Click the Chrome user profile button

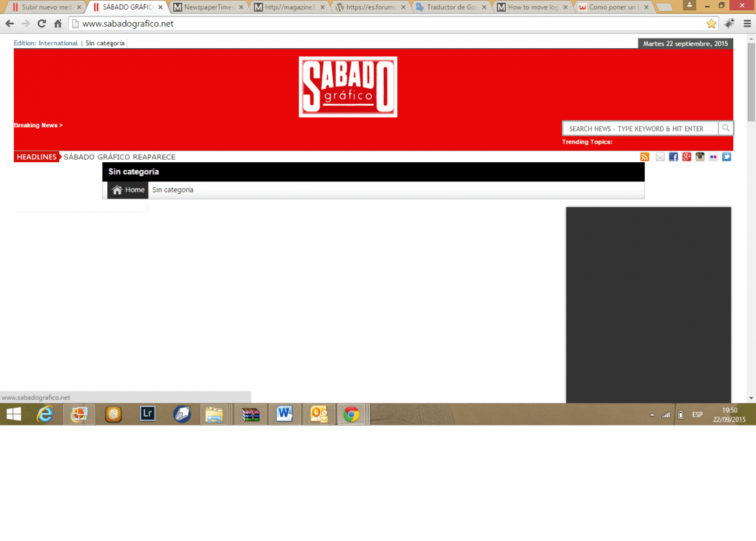tap(689, 5)
